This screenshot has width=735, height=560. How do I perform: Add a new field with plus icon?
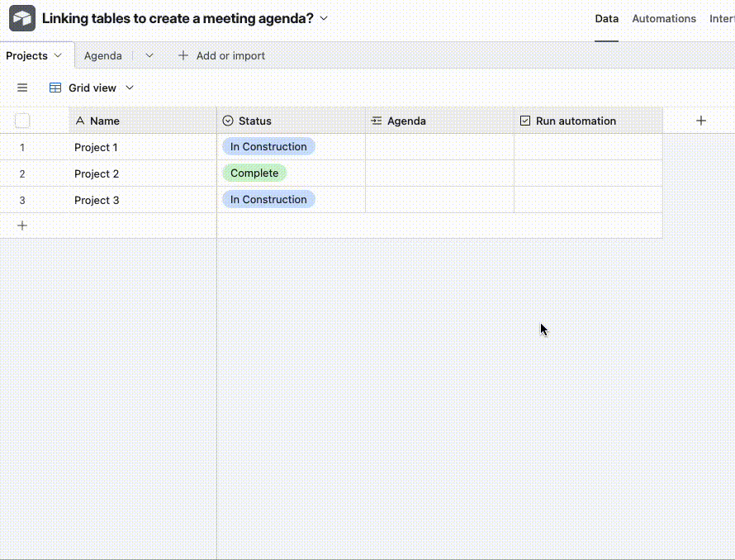(x=701, y=121)
